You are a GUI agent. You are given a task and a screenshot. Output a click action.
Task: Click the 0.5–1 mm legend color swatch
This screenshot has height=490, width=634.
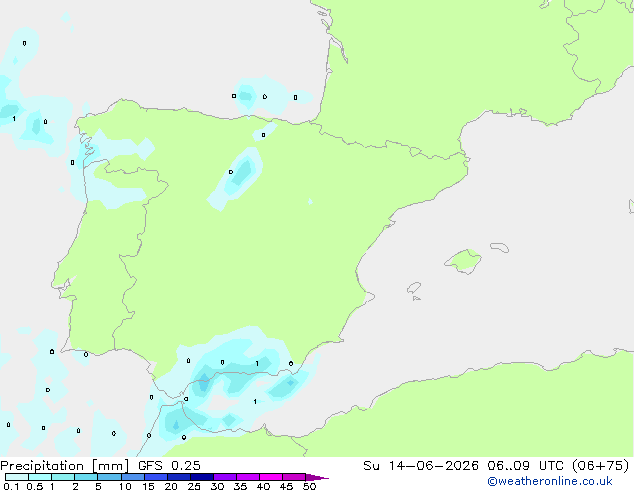coord(40,477)
